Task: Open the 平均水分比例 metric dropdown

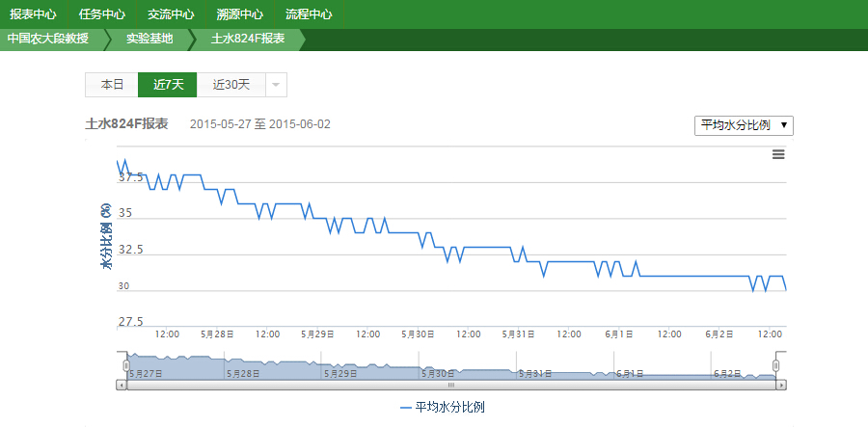Action: click(x=744, y=125)
